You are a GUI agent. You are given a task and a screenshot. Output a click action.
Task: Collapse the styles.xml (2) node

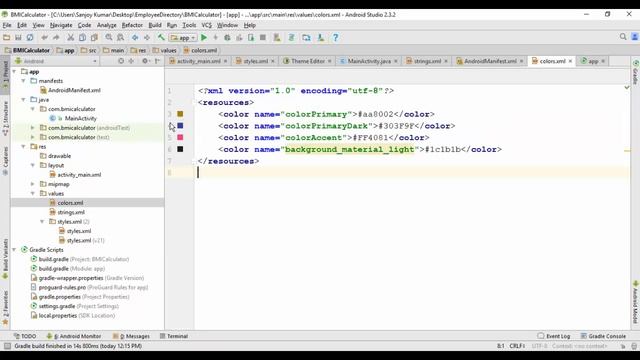coord(42,222)
